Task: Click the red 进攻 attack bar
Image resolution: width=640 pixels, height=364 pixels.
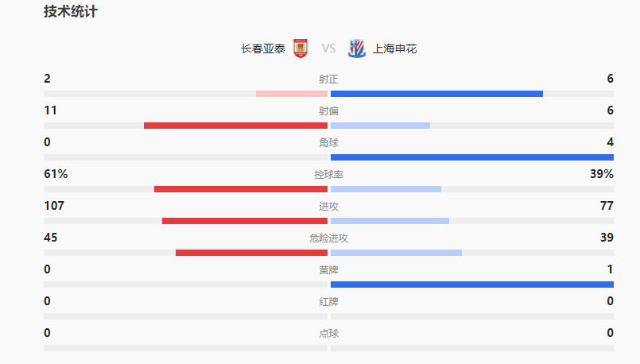Action: pyautogui.click(x=245, y=221)
